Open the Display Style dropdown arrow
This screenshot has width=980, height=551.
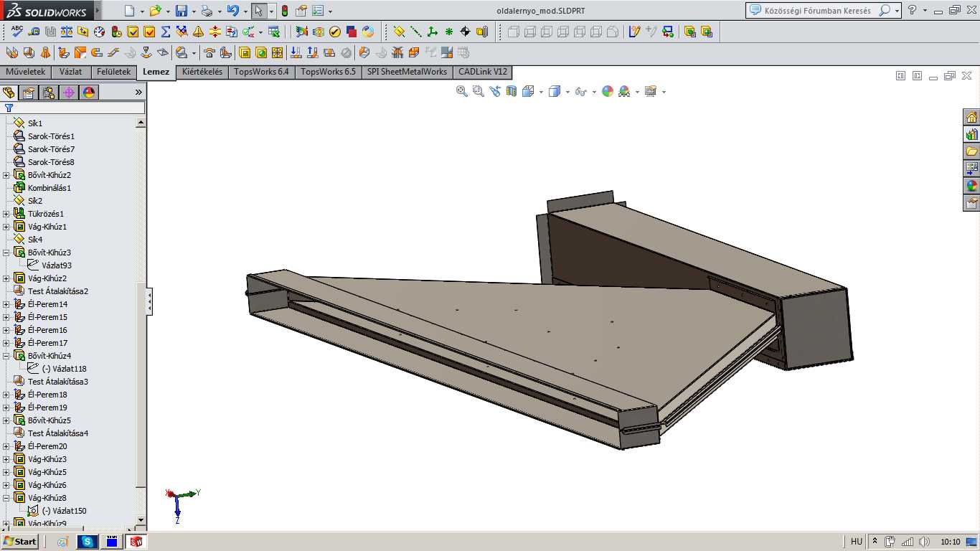coord(567,92)
